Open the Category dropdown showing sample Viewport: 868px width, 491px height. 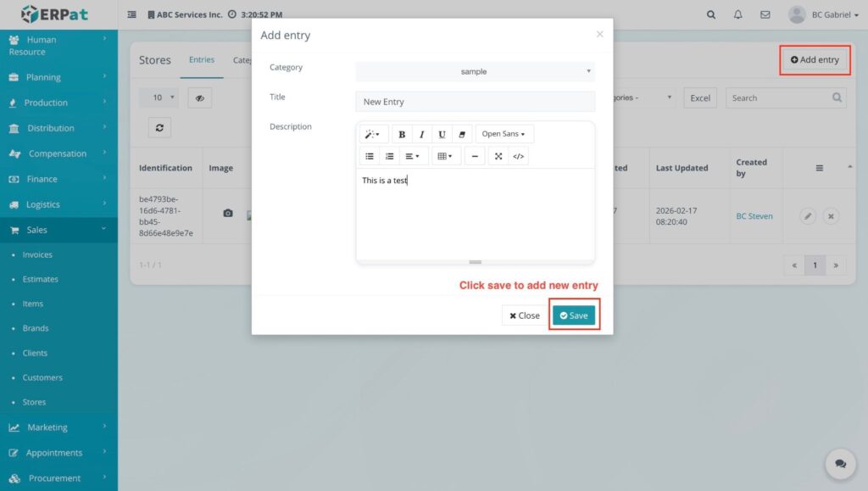tap(475, 71)
